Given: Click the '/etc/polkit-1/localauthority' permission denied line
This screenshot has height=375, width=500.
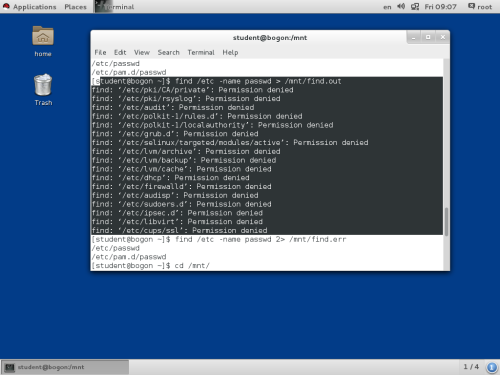Looking at the screenshot, I should tap(212, 125).
